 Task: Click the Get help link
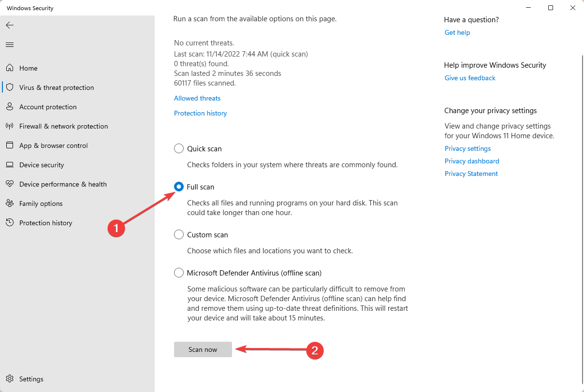click(x=457, y=32)
